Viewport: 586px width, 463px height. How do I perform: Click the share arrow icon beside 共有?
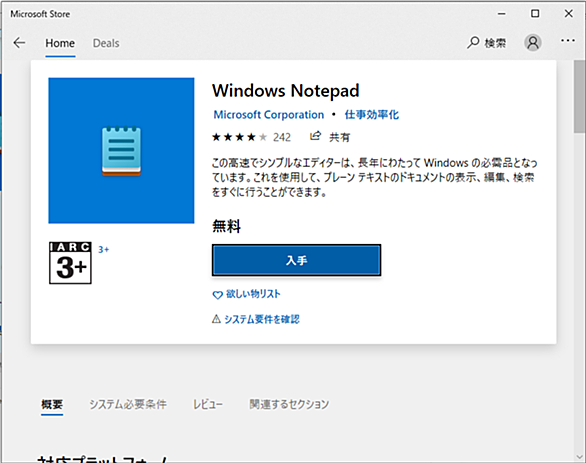pyautogui.click(x=315, y=136)
